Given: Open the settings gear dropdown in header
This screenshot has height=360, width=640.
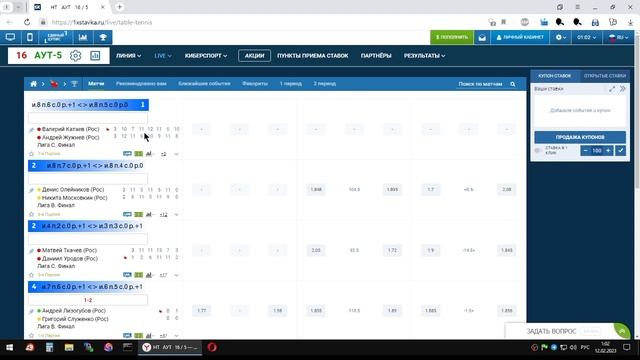Looking at the screenshot, I should click(x=561, y=37).
